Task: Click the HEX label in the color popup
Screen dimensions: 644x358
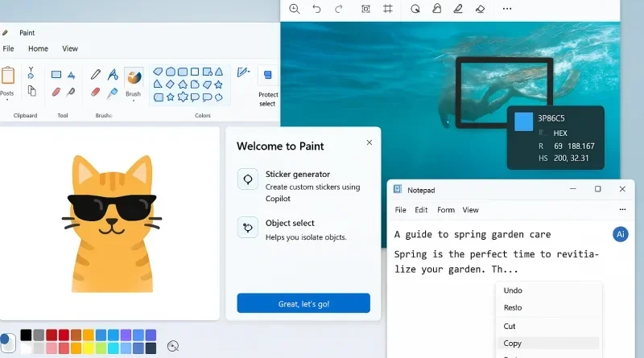Action: [x=560, y=133]
